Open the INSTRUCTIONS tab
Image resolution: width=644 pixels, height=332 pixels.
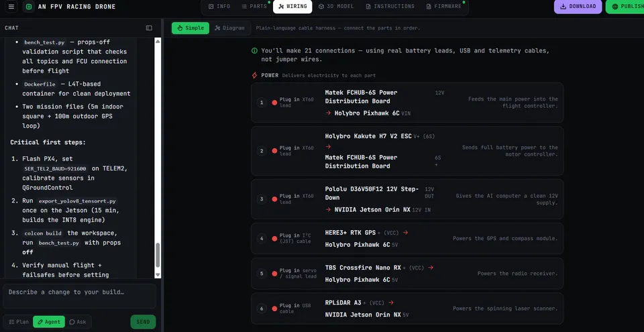tap(390, 7)
